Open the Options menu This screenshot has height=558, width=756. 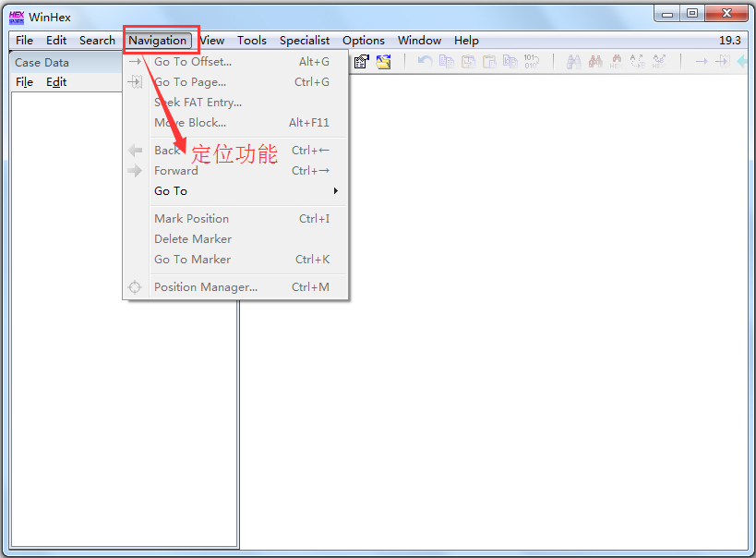(x=364, y=41)
